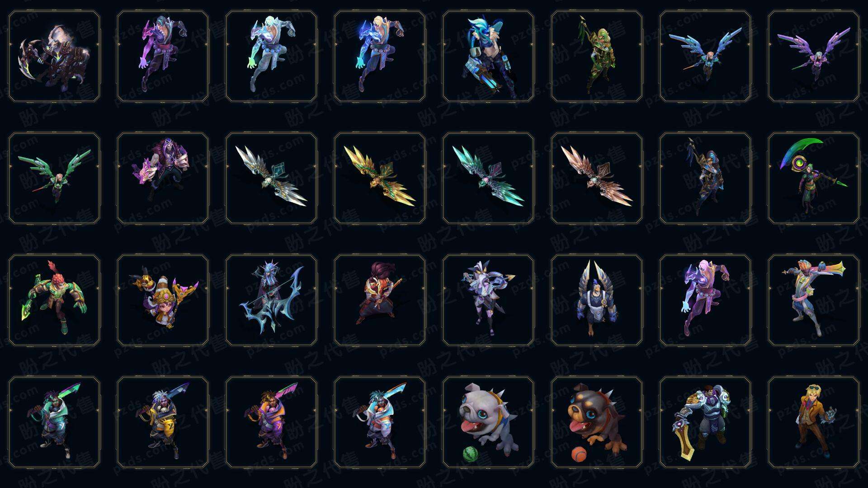This screenshot has width=868, height=488.
Task: Click the rose-bronze winged blade item
Action: pos(597,178)
